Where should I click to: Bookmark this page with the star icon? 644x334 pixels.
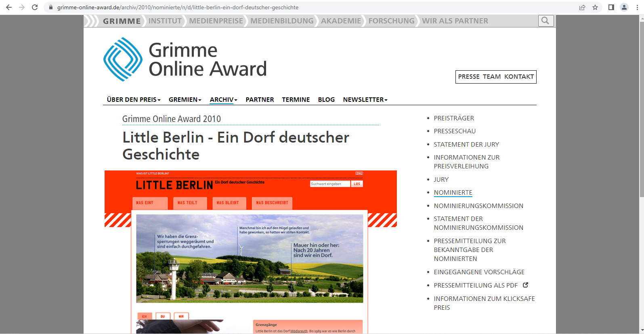click(595, 7)
